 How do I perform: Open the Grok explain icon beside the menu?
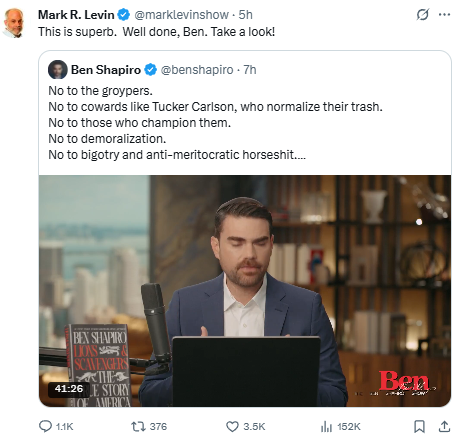click(423, 15)
